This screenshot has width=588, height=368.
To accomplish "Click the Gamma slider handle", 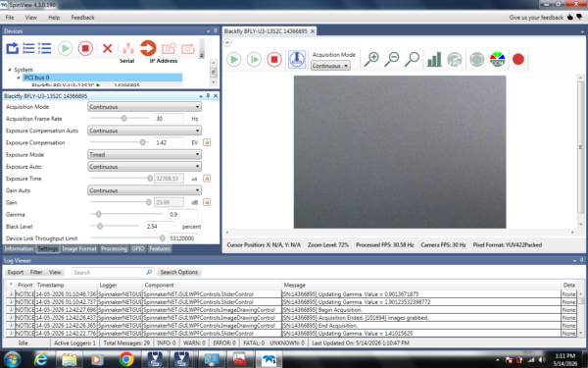I will click(98, 214).
